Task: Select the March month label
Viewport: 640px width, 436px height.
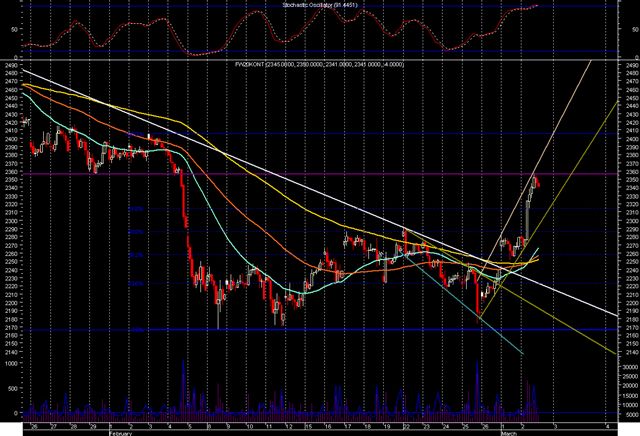Action: coord(509,433)
